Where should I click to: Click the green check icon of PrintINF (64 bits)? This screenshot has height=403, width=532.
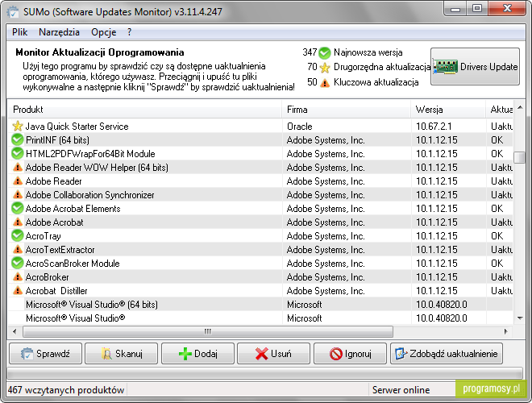point(17,139)
